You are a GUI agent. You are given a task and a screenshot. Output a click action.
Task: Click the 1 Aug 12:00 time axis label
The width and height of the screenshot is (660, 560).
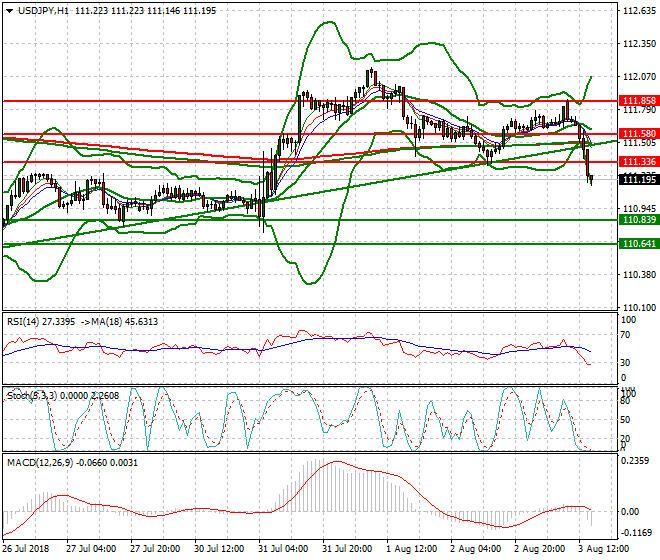click(411, 549)
